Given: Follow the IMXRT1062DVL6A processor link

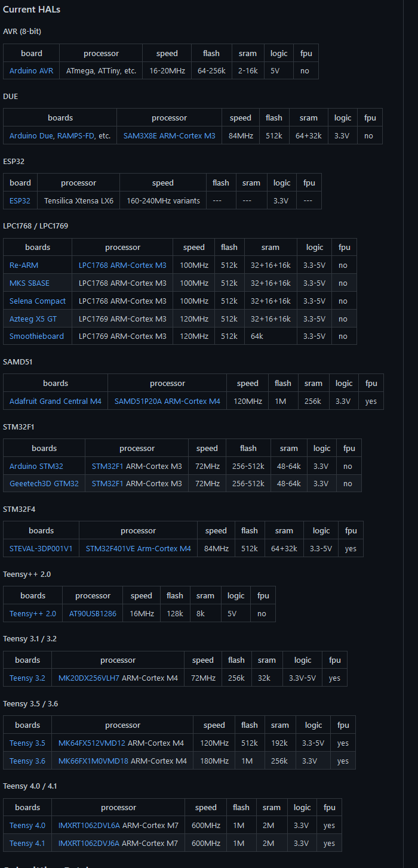Looking at the screenshot, I should point(89,826).
